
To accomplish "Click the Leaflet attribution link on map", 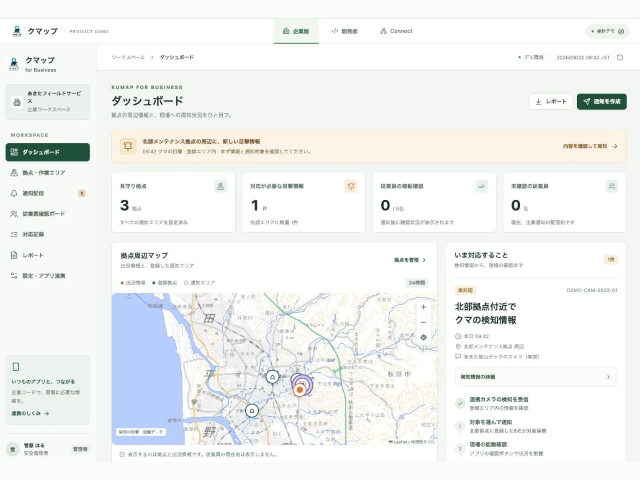I will (x=400, y=442).
